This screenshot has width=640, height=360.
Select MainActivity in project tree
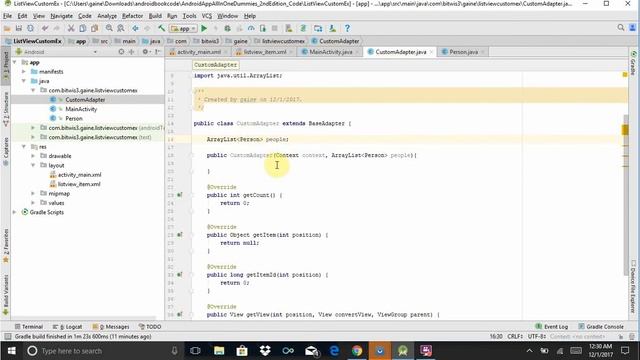81,109
